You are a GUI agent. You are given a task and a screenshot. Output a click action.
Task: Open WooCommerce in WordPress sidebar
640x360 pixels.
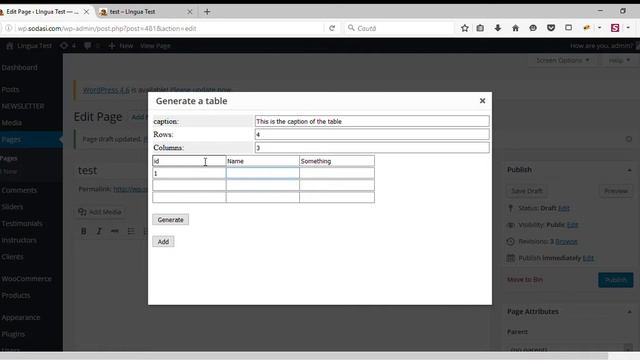[27, 279]
